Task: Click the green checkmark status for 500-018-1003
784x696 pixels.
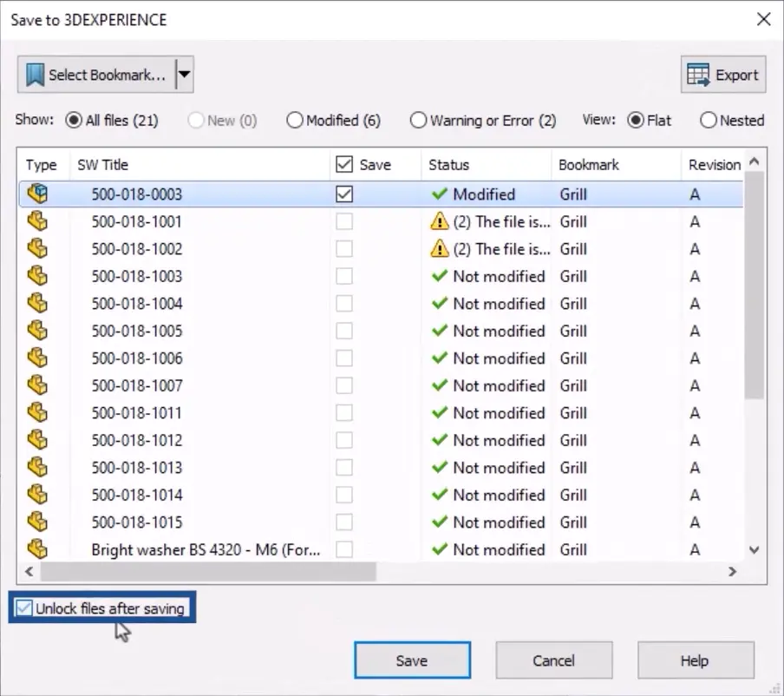Action: (439, 276)
